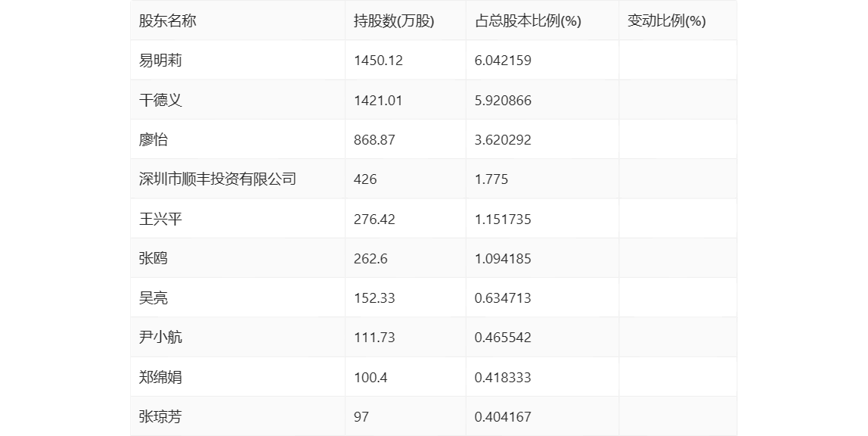This screenshot has height=436, width=868.
Task: Select shareholder name 尹小航
Action: 160,338
